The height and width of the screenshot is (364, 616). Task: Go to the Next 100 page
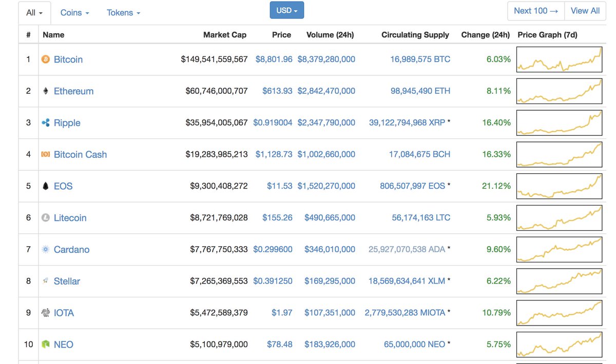(535, 11)
